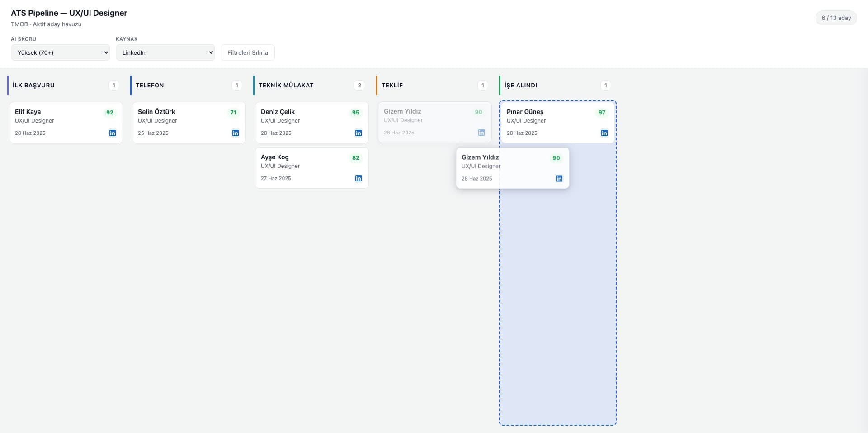Click the Filtreleri Sıfırla button
Viewport: 868px width, 433px height.
248,52
